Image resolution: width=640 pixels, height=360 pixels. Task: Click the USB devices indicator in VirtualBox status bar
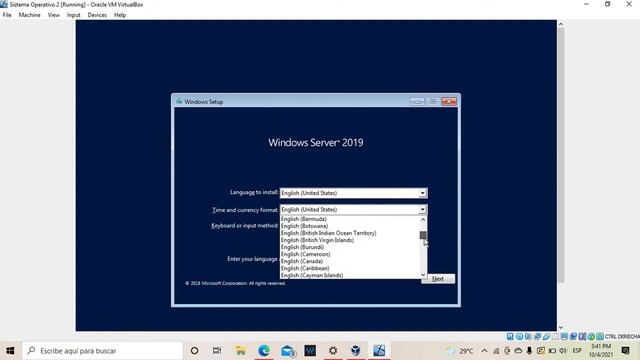pyautogui.click(x=546, y=336)
